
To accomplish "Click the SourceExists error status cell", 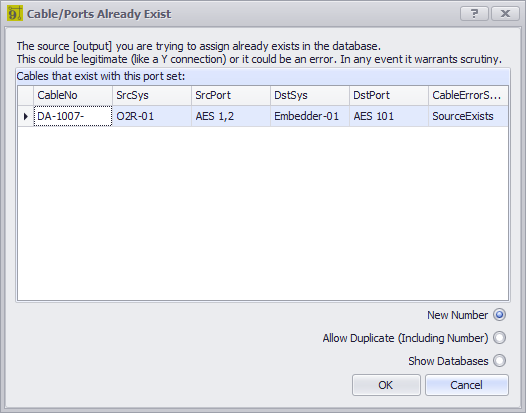I will 468,116.
